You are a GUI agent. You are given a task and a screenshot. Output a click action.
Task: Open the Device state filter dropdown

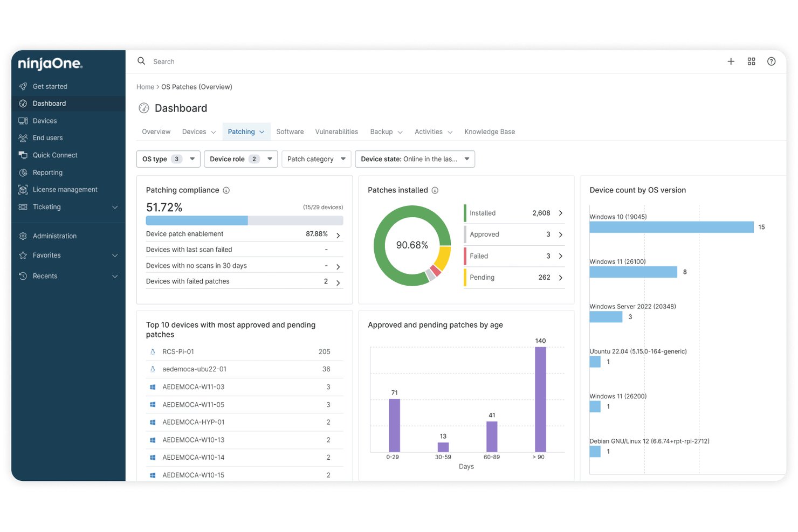pyautogui.click(x=415, y=159)
